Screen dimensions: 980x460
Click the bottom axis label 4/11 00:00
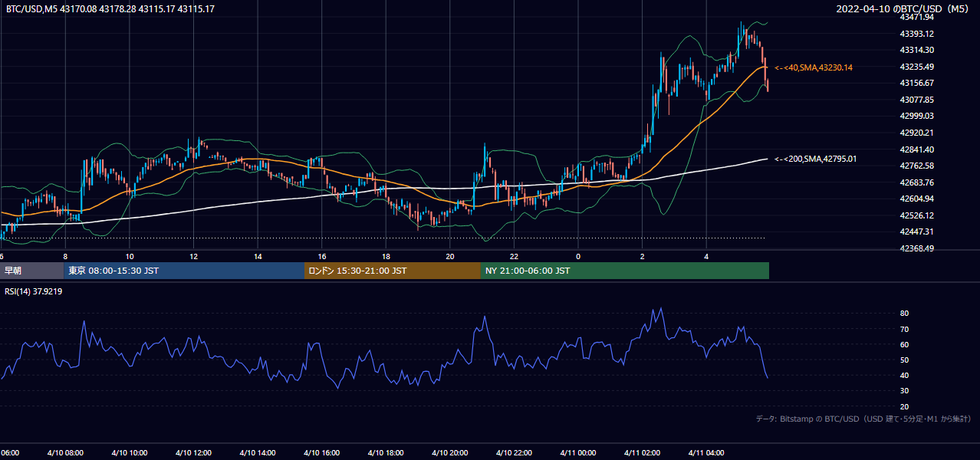[578, 453]
